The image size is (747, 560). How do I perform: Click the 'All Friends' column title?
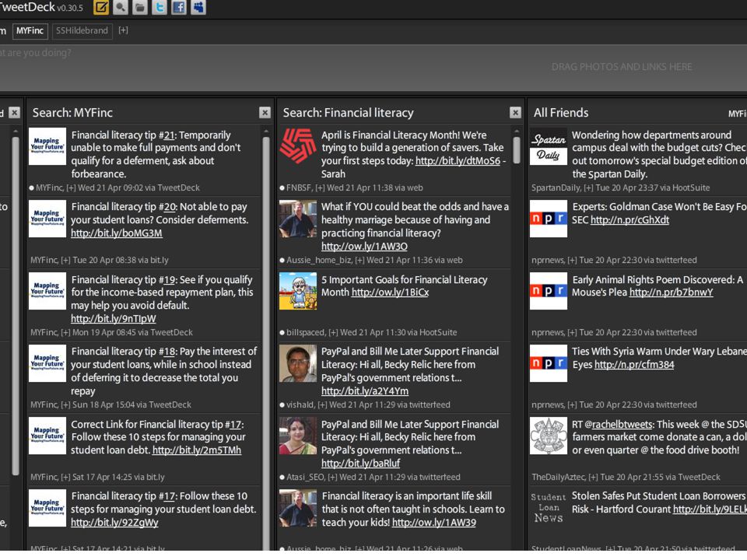click(x=561, y=113)
